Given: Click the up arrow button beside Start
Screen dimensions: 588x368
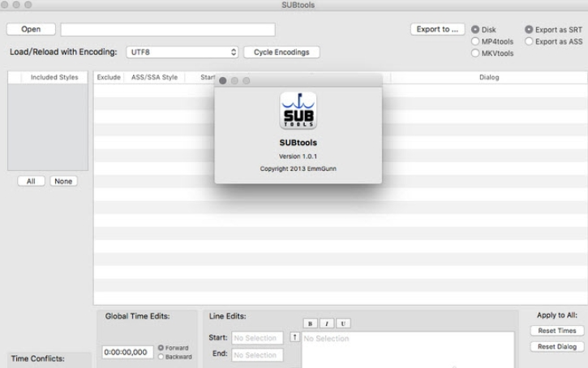Looking at the screenshot, I should point(294,337).
